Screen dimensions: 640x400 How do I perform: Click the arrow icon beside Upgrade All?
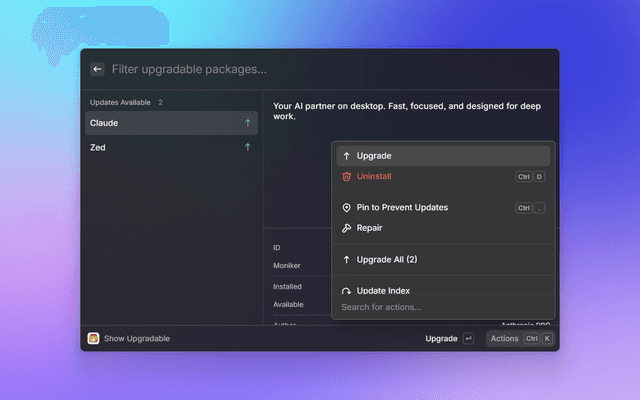point(346,260)
